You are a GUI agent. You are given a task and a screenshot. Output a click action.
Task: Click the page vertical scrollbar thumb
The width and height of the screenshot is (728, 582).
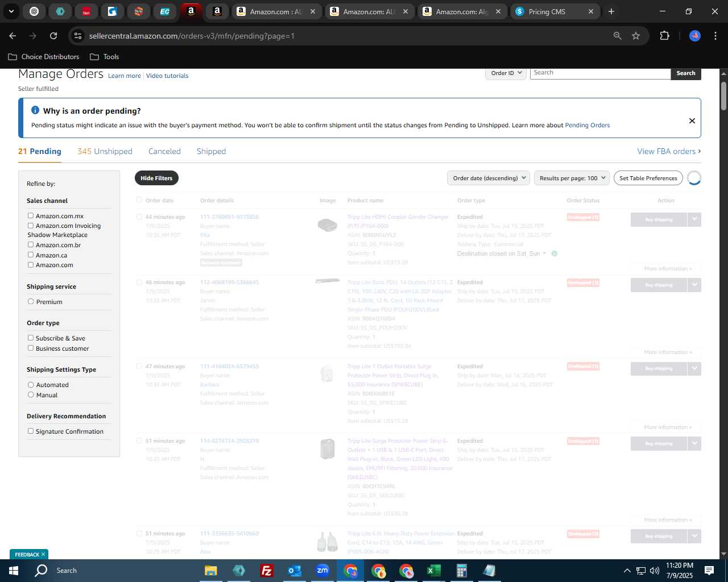(723, 95)
